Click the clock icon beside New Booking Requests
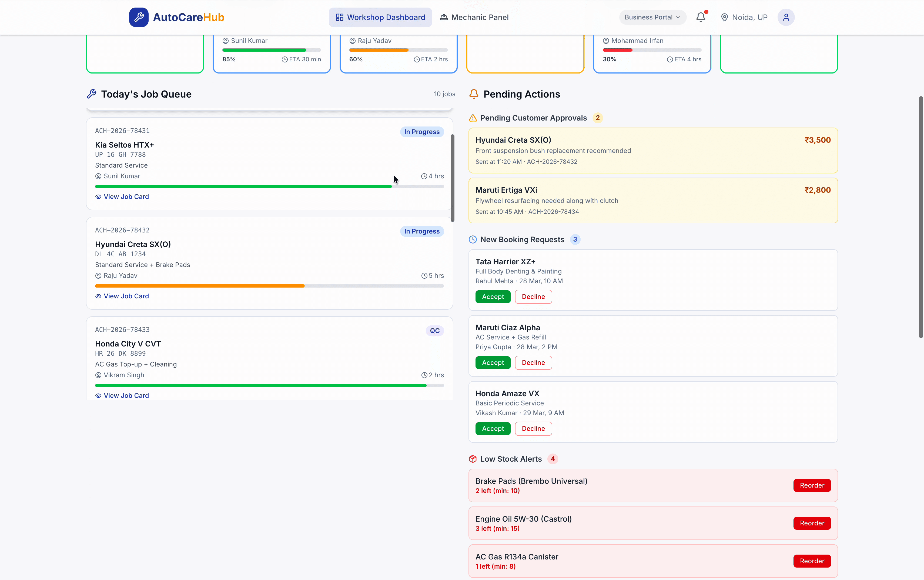 473,239
